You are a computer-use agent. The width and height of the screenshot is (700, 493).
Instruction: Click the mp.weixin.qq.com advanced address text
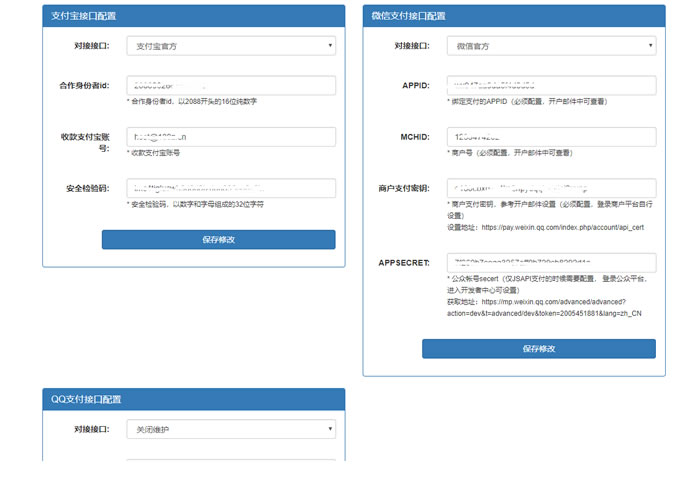544,308
